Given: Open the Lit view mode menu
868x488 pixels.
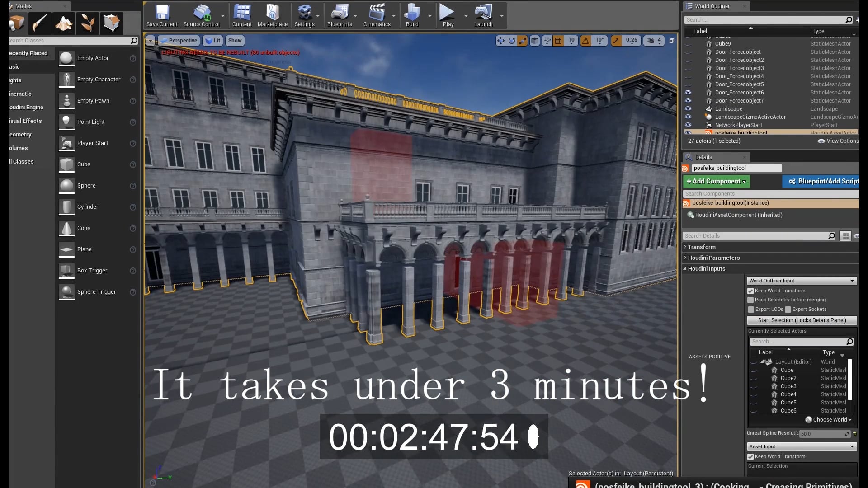Looking at the screenshot, I should (212, 41).
